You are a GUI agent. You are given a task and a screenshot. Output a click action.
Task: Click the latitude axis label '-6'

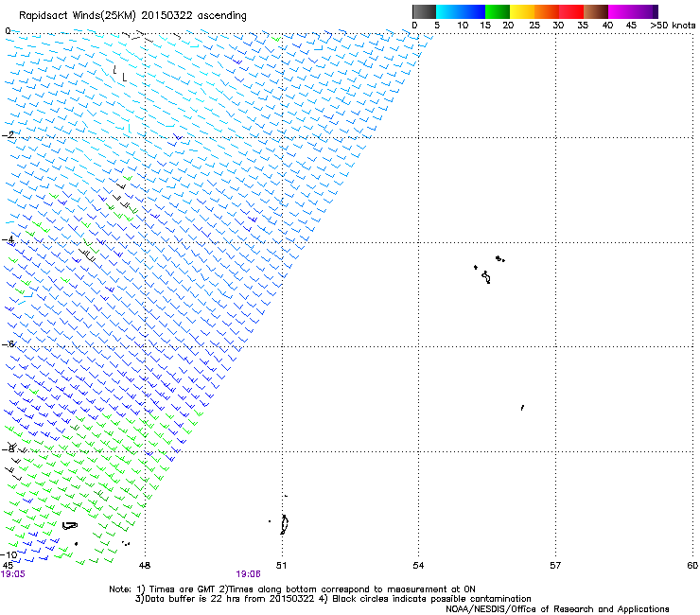coord(8,343)
